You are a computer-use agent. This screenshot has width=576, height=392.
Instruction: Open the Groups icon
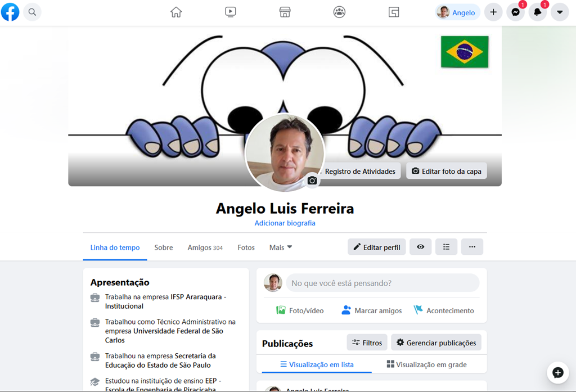pos(339,12)
